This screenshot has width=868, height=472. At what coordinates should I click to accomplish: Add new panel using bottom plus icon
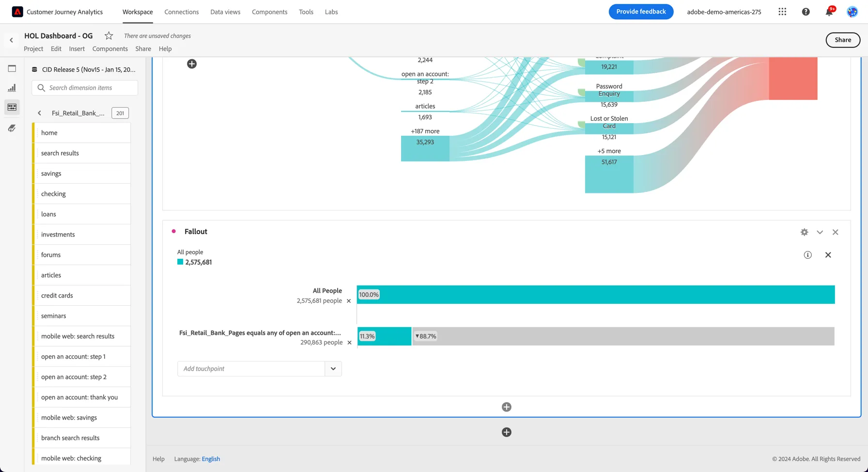pyautogui.click(x=507, y=432)
